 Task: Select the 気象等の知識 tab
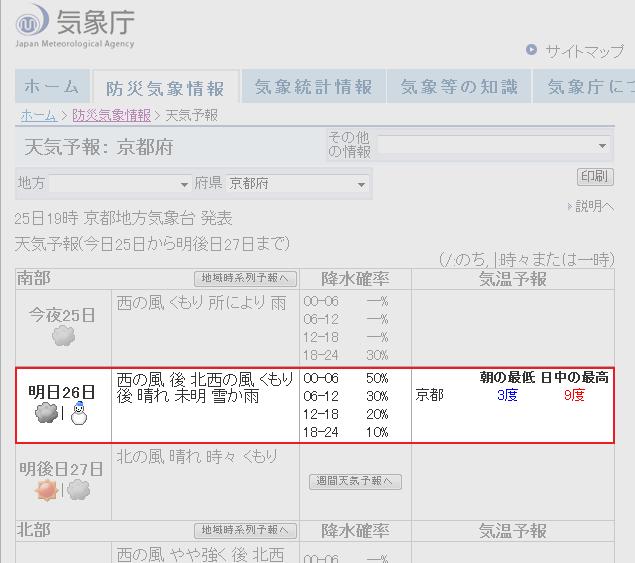pos(459,87)
